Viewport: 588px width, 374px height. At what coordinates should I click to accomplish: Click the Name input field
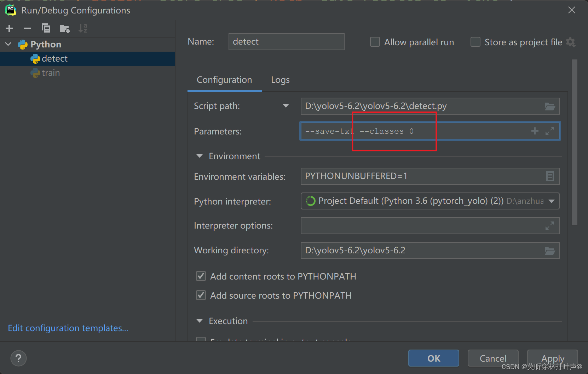click(x=287, y=42)
